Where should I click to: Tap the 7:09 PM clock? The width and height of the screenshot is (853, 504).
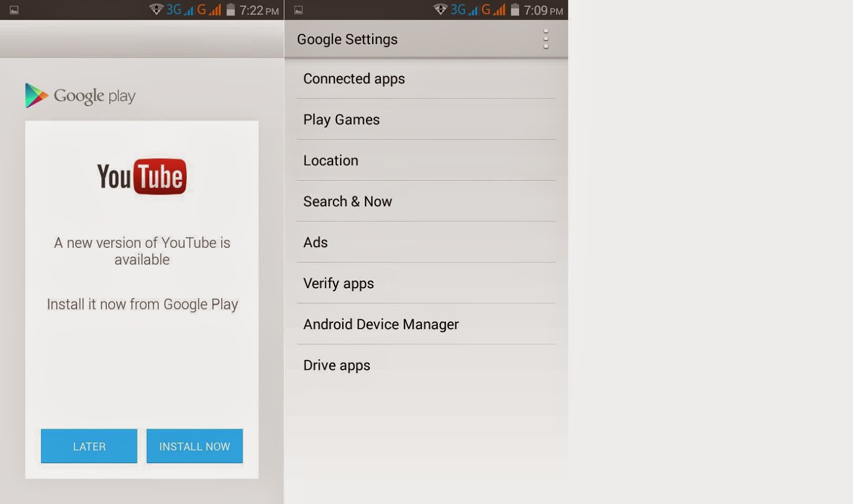click(543, 10)
